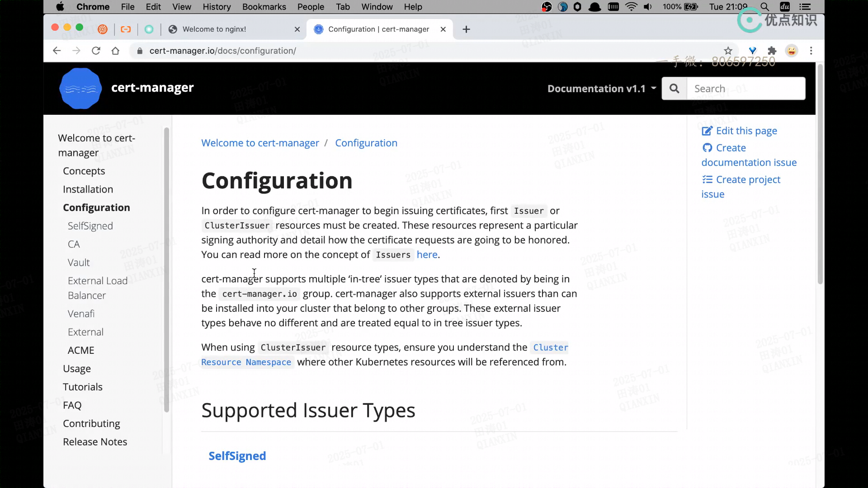
Task: Click the cert-manager logo icon
Action: [80, 89]
